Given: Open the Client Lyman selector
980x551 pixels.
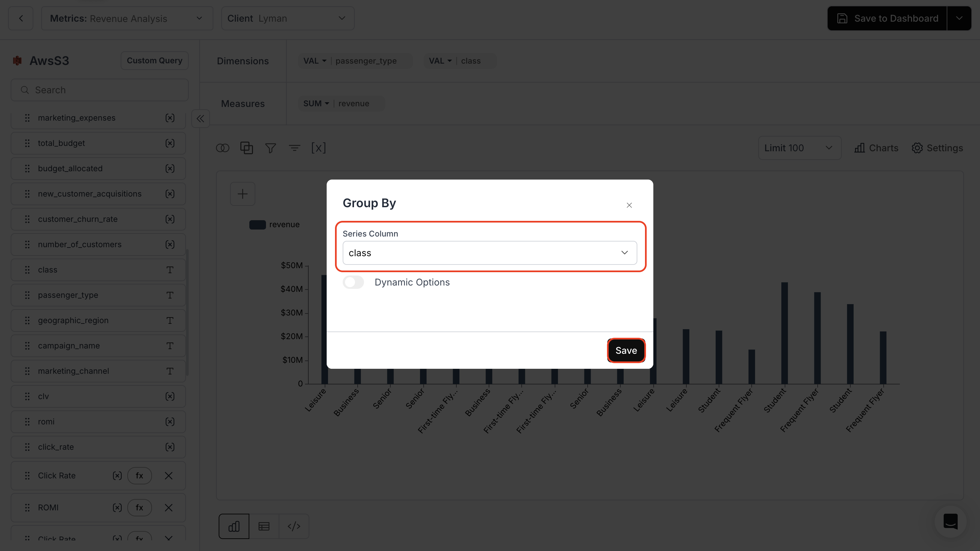Looking at the screenshot, I should (x=288, y=18).
